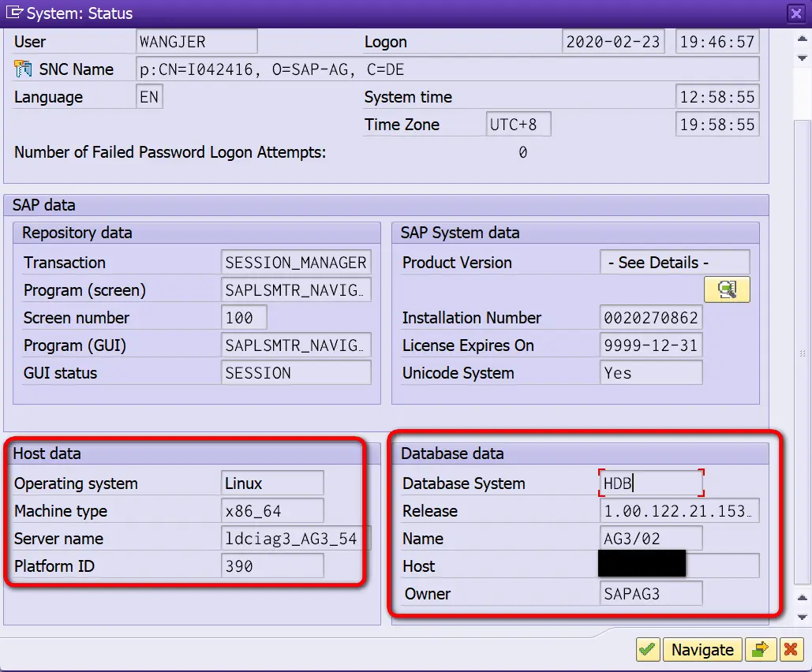Screen dimensions: 812x672
Task: Click the Program (screen) SAPLSMTR_NAVIG field
Action: 296,290
